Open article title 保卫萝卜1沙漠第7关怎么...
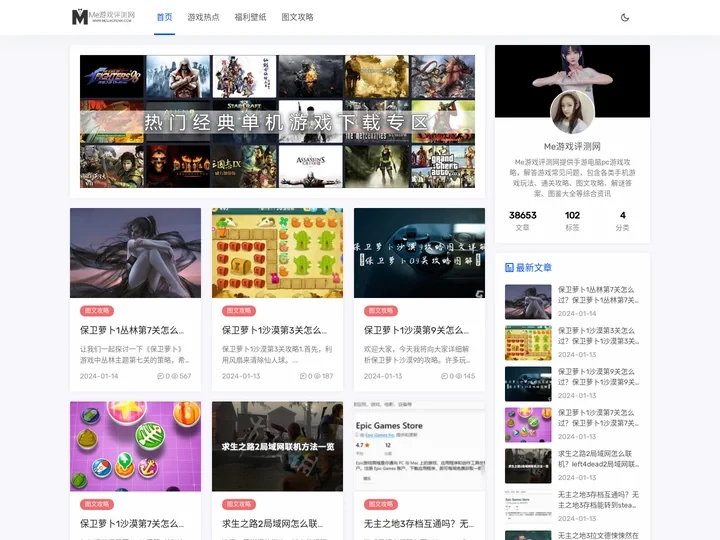This screenshot has width=720, height=540. tap(132, 523)
